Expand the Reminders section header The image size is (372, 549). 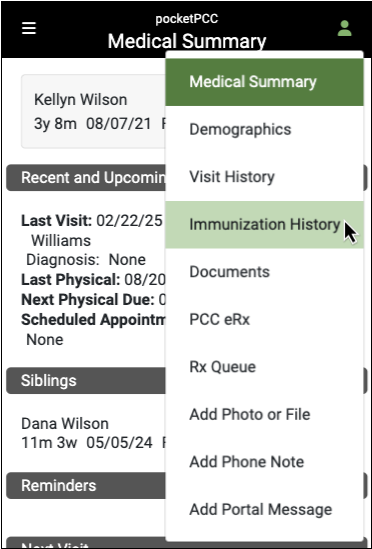click(x=86, y=486)
